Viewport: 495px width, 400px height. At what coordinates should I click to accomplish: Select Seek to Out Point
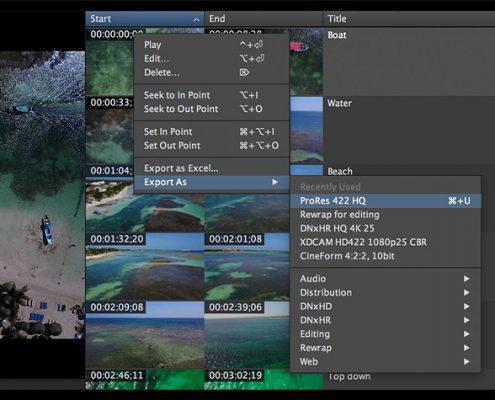(211, 109)
